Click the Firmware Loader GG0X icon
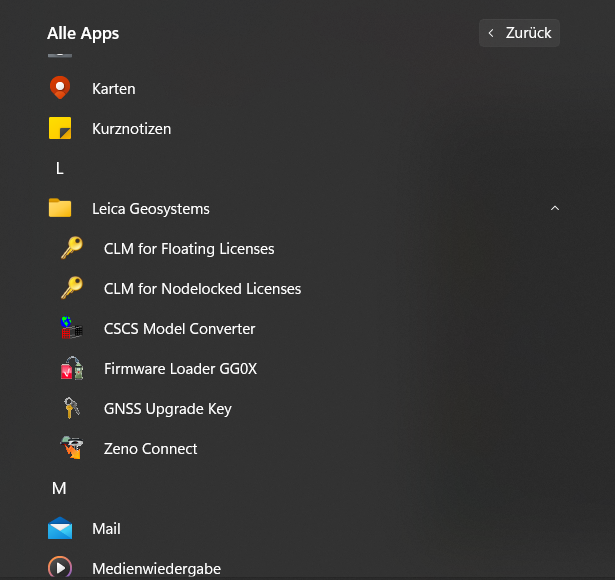This screenshot has height=580, width=615. [x=72, y=368]
